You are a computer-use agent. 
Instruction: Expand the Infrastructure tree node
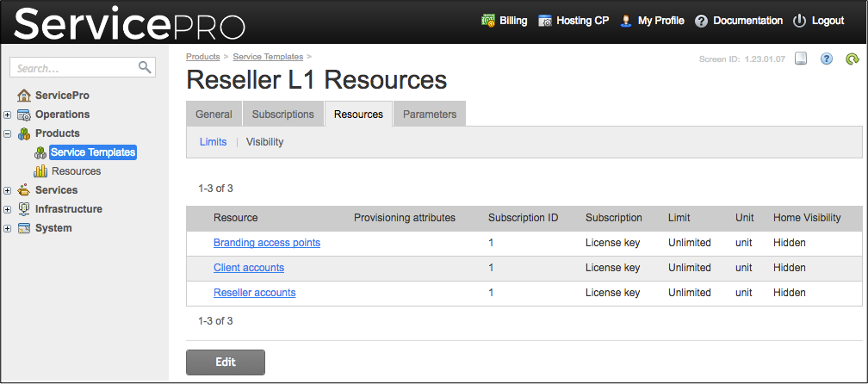[x=8, y=209]
